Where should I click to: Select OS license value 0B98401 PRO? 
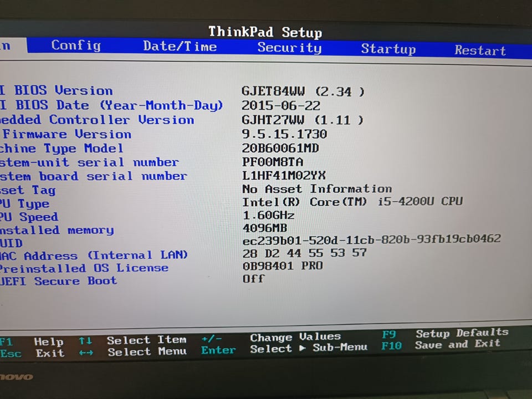click(283, 265)
